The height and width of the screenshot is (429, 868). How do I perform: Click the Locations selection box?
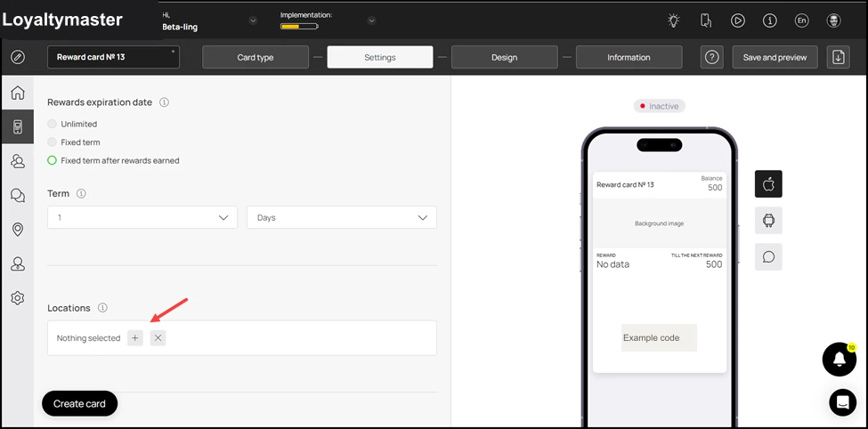(x=242, y=338)
